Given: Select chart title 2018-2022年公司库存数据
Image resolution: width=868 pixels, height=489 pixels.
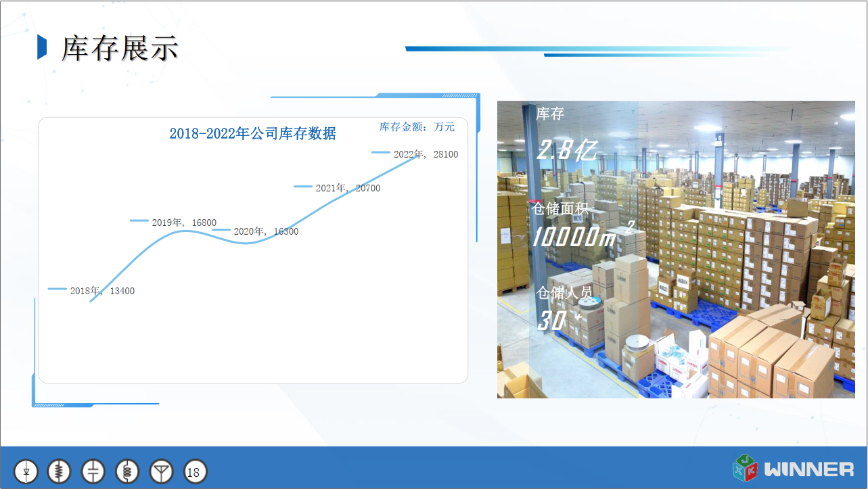Looking at the screenshot, I should pyautogui.click(x=252, y=133).
